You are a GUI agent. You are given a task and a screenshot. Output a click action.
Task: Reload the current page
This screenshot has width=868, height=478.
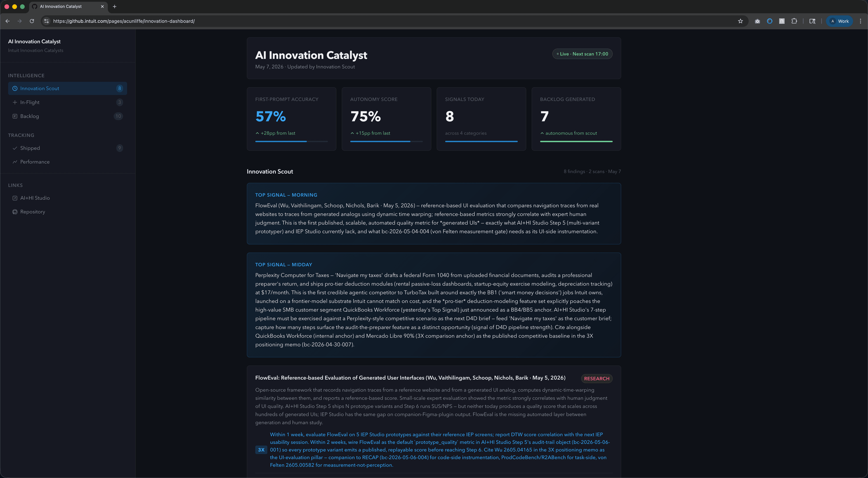(32, 21)
